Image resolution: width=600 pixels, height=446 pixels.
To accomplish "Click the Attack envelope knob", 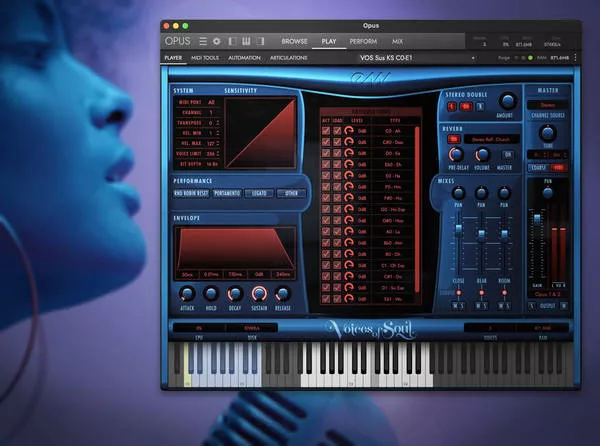I will 187,294.
